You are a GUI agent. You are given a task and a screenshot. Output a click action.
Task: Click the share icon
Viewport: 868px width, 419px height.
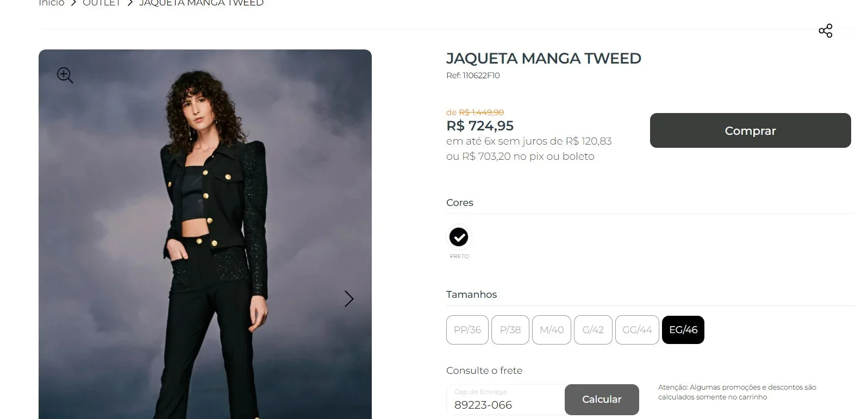(x=825, y=31)
